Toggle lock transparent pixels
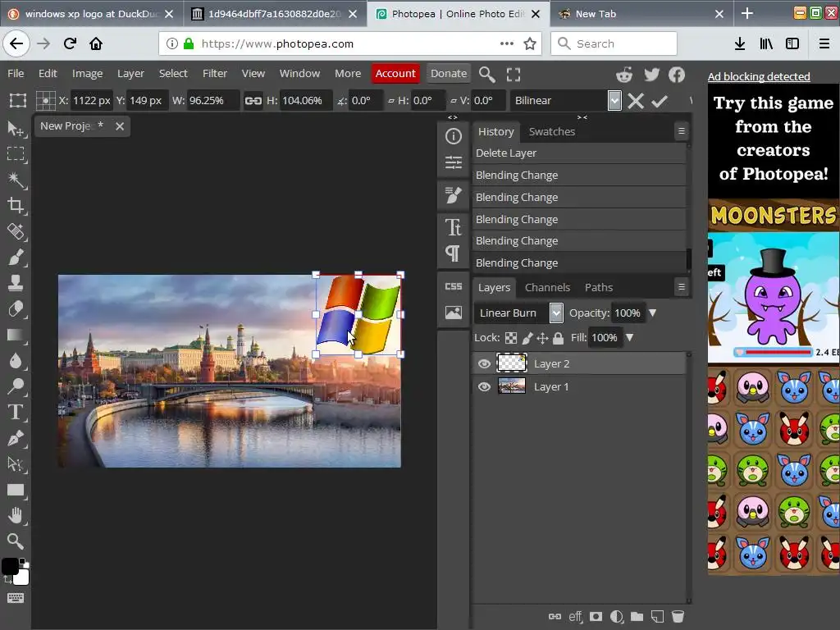The image size is (840, 630). click(x=511, y=338)
